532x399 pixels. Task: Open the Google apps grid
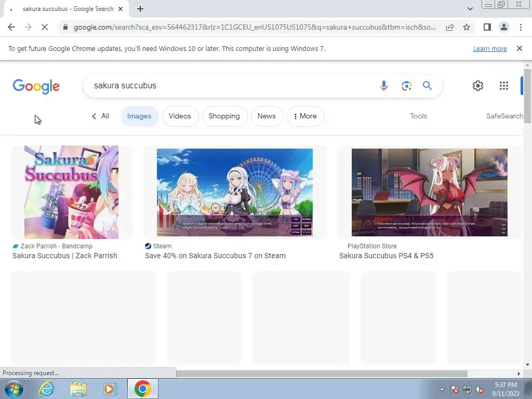tap(504, 86)
